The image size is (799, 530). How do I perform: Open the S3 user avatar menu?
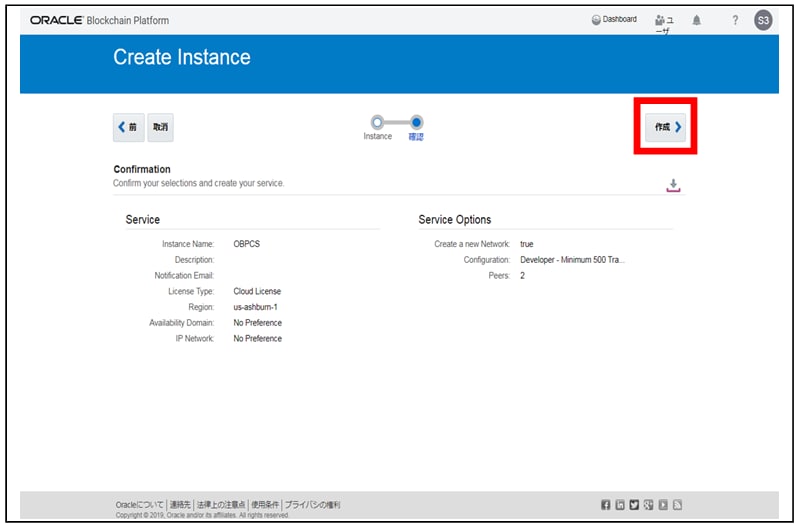point(763,20)
